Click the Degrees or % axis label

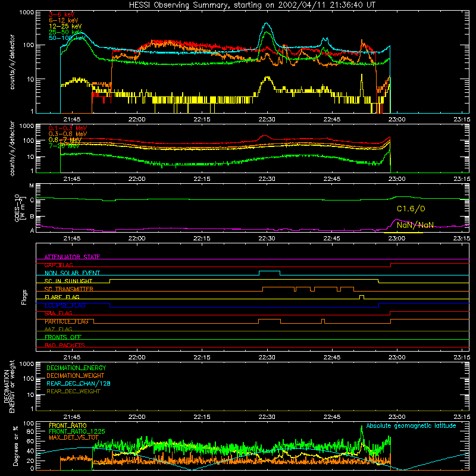(x=15, y=446)
